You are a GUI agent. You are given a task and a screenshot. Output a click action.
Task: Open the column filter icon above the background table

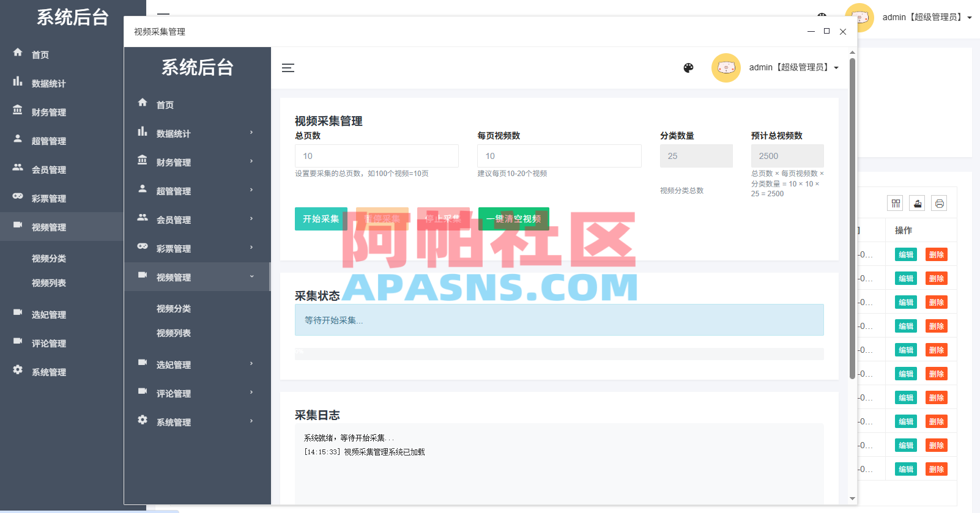click(x=896, y=204)
